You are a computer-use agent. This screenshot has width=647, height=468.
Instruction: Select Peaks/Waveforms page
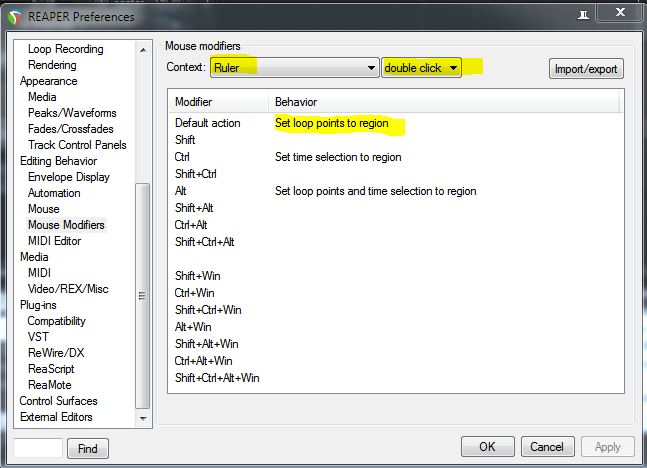pos(72,113)
